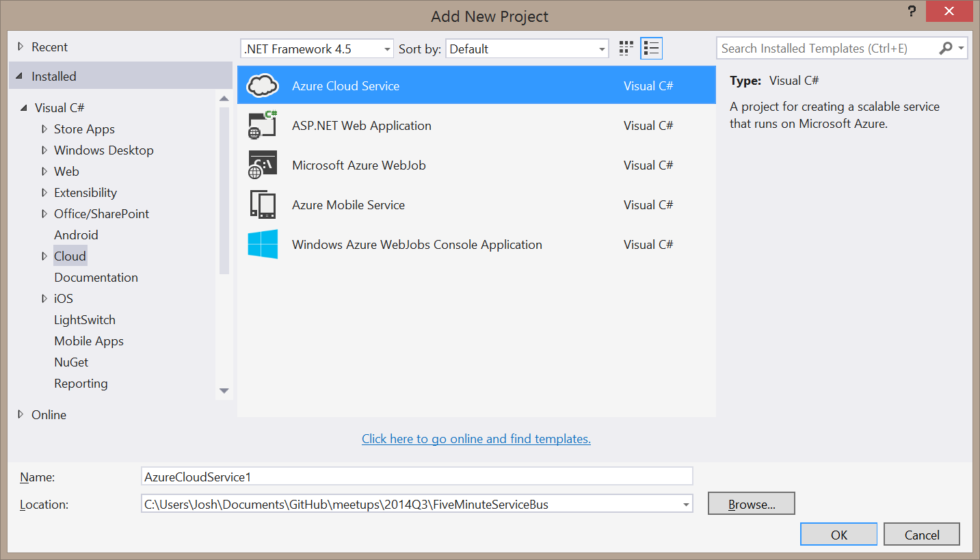The image size is (980, 560).
Task: Expand the Store Apps node
Action: [44, 129]
